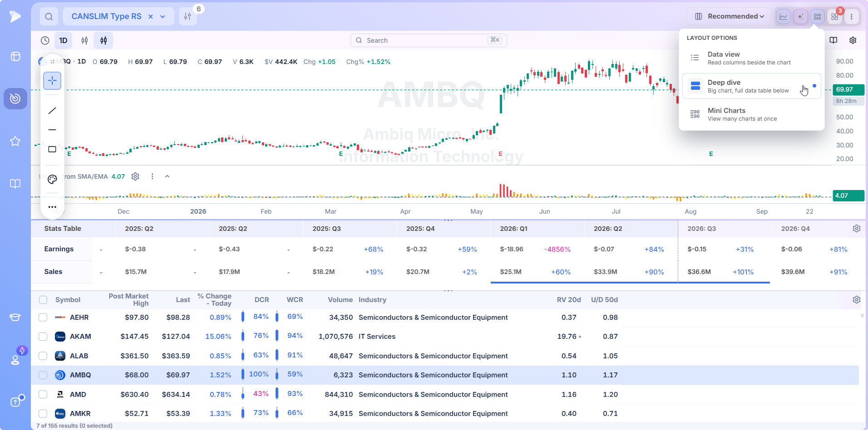Collapse the indicator pane with the chevron
Image resolution: width=868 pixels, height=430 pixels.
[x=167, y=176]
